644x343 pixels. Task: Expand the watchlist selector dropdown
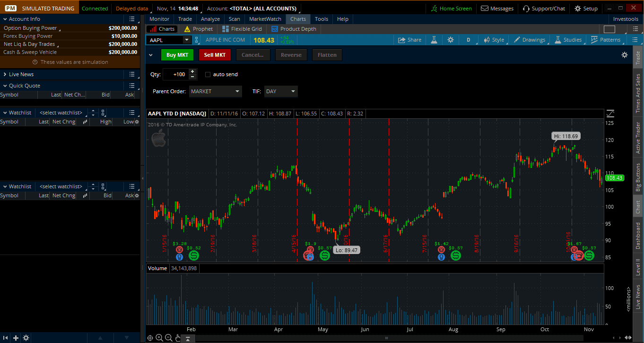pyautogui.click(x=61, y=112)
